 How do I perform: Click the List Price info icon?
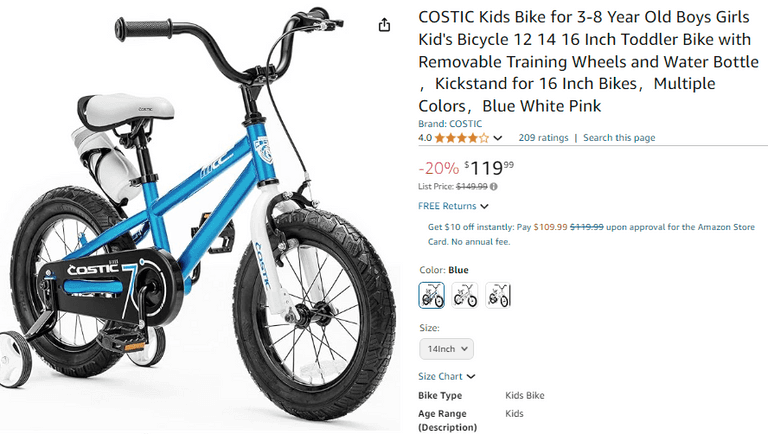point(494,186)
